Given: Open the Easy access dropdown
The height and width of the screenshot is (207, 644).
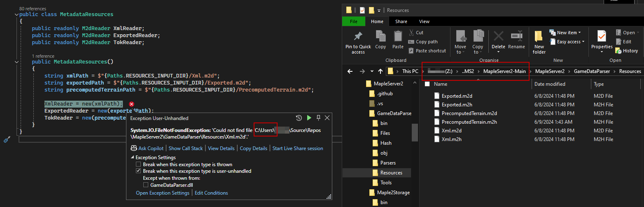Looking at the screenshot, I should 567,42.
